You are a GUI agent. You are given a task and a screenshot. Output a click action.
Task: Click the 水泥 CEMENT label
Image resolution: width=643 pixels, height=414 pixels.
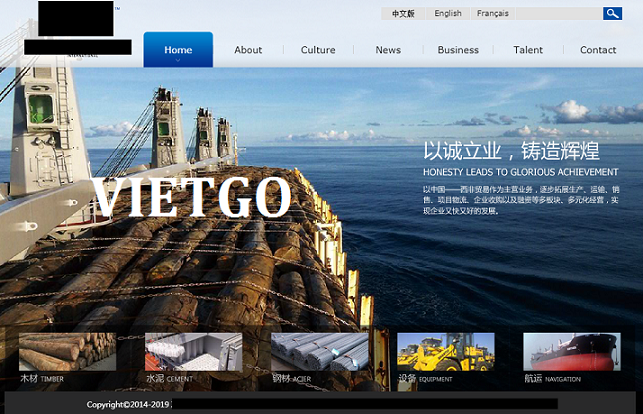pyautogui.click(x=169, y=378)
